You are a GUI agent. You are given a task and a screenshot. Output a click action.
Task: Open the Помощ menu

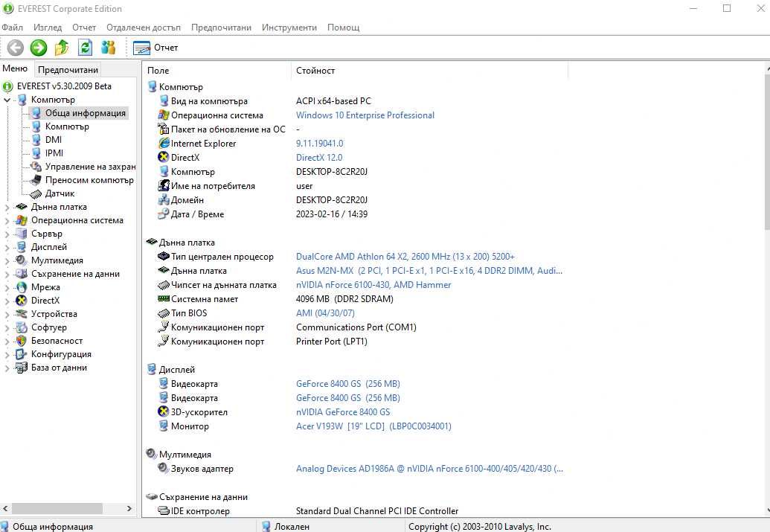(343, 28)
